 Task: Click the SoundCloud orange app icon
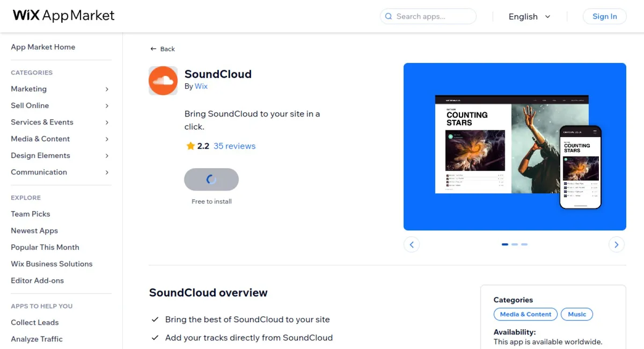click(163, 81)
